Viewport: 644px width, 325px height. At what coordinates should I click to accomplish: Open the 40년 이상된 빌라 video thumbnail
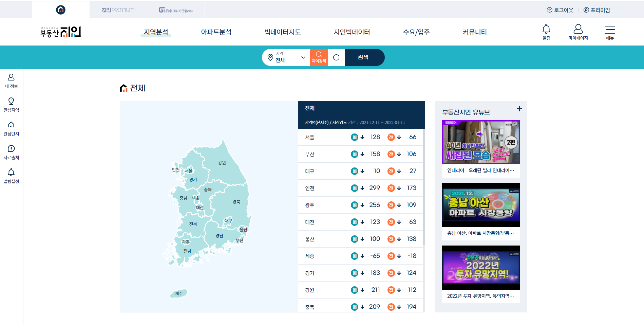point(481,142)
